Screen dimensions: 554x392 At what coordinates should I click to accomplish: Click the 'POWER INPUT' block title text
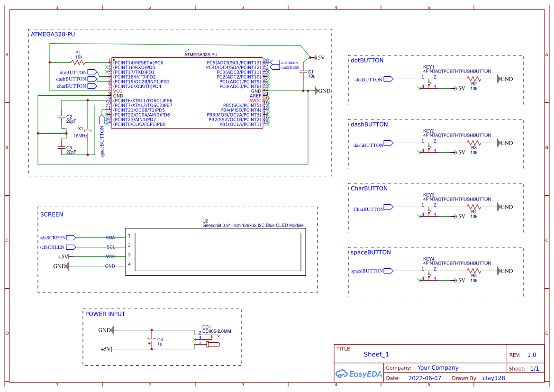pos(105,314)
